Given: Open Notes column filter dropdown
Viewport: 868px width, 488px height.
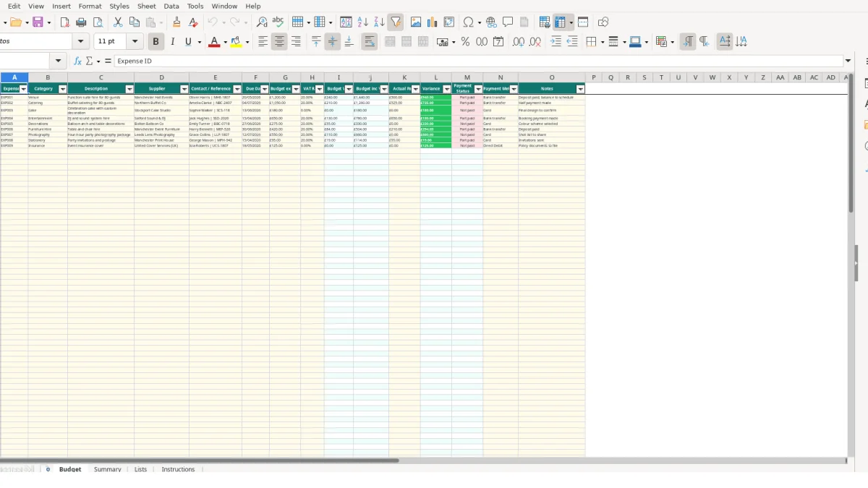Looking at the screenshot, I should (580, 89).
